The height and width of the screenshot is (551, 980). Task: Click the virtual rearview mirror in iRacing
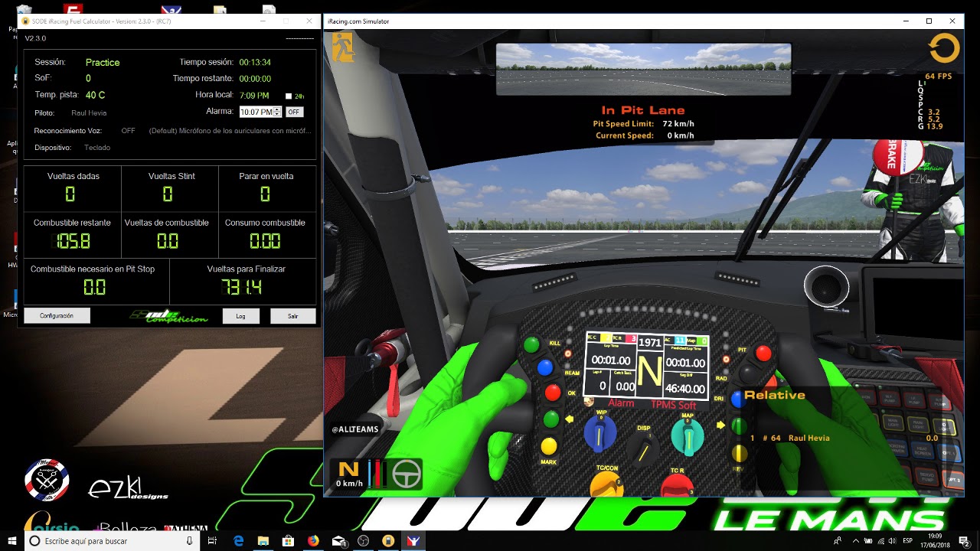coord(643,69)
